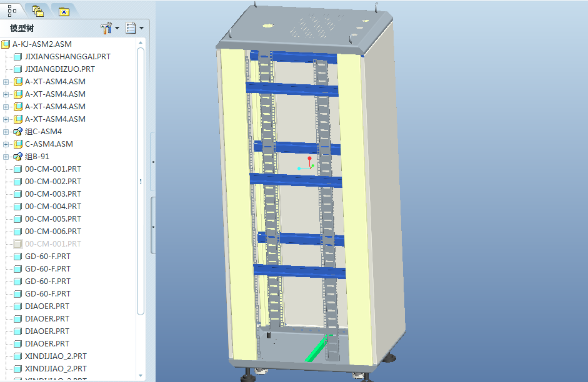Click the spin center coordinate marker in viewport
Image resolution: width=588 pixels, height=382 pixels.
coord(307,164)
